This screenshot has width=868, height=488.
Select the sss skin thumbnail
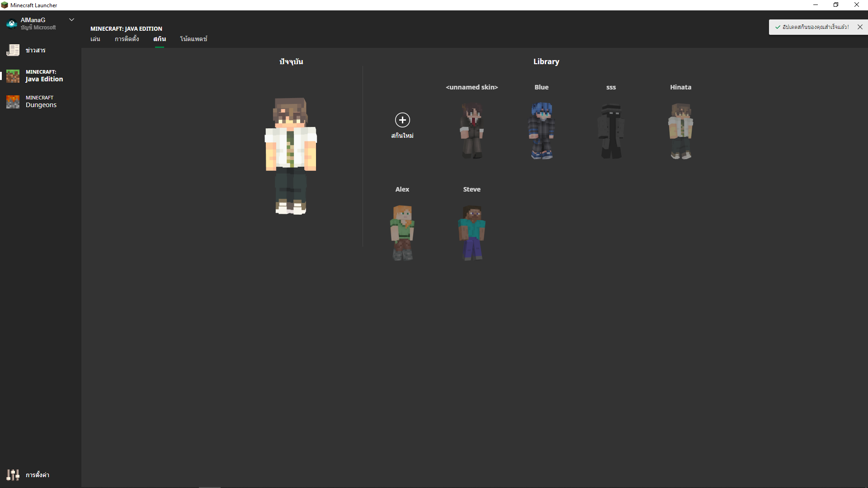[611, 131]
